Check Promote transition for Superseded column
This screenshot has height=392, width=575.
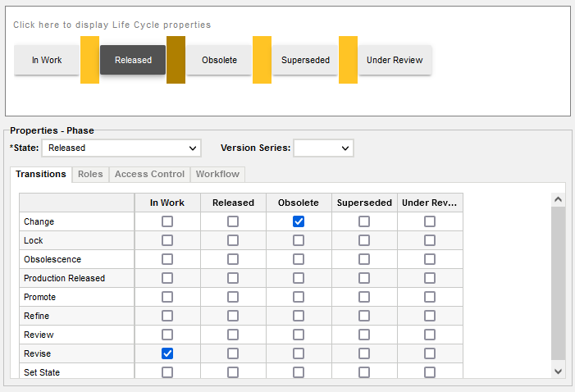[x=364, y=297]
